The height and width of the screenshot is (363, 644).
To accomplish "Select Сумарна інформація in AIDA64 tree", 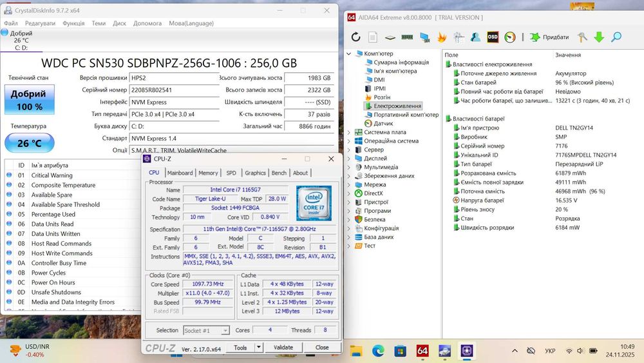I will (x=401, y=62).
